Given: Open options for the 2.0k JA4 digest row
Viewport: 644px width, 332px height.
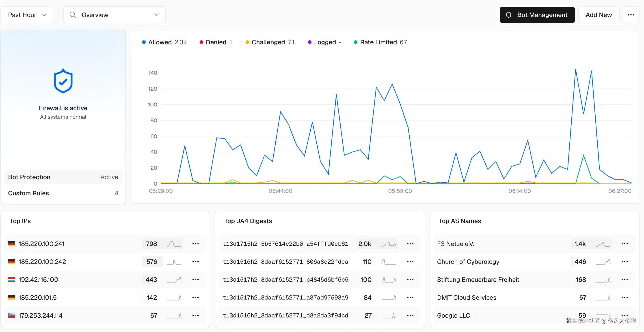Looking at the screenshot, I should click(410, 244).
